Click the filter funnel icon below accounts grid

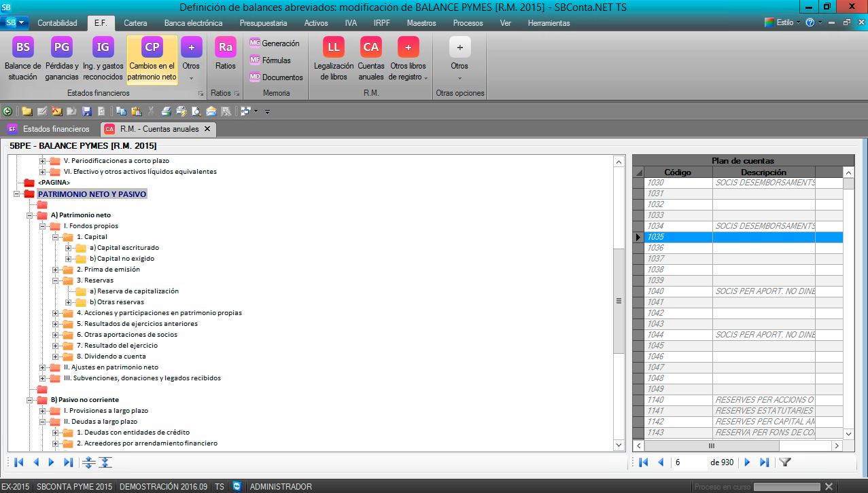pos(784,462)
